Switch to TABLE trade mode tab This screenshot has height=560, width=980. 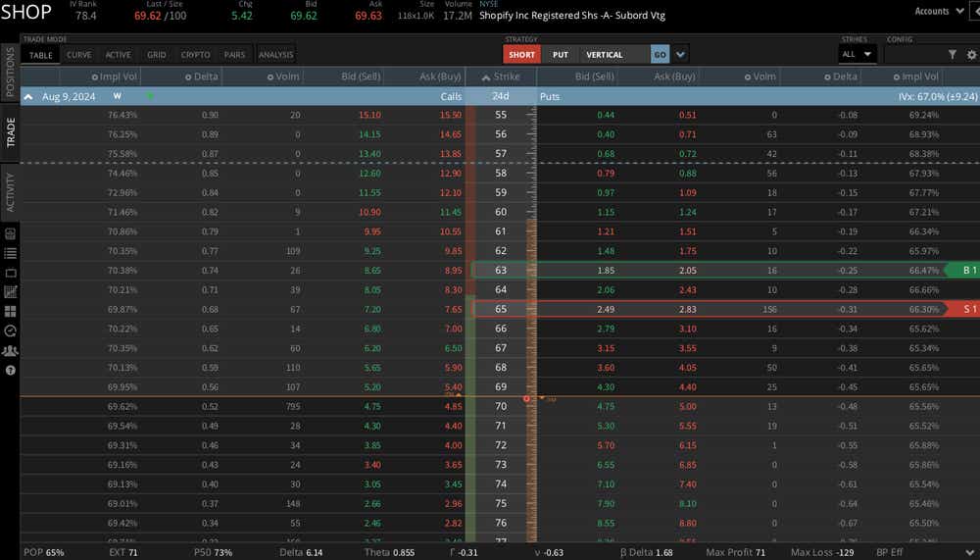click(40, 55)
